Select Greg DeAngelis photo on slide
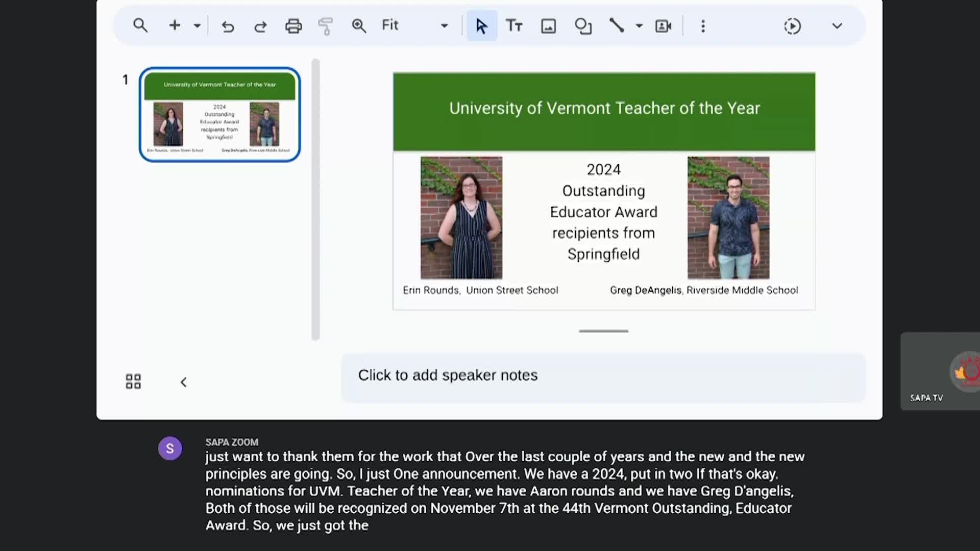Viewport: 980px width, 551px height. click(x=728, y=218)
